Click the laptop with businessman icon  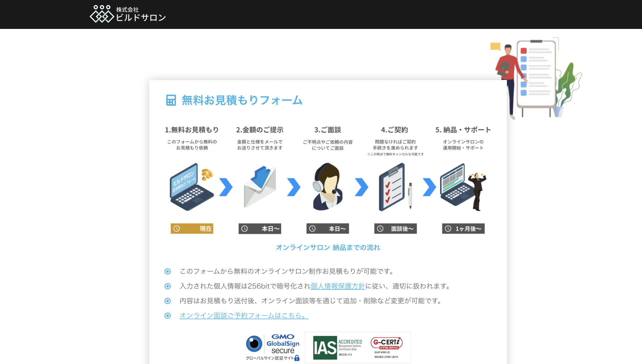pyautogui.click(x=463, y=187)
